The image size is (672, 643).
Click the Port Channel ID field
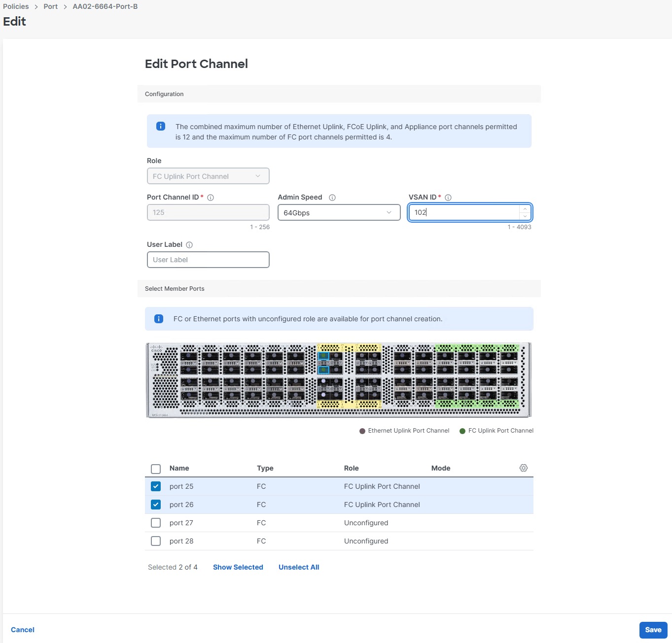208,212
